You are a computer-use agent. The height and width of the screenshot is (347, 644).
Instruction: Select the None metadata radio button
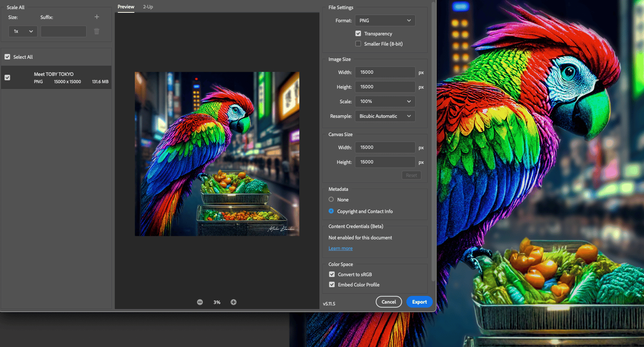point(331,199)
